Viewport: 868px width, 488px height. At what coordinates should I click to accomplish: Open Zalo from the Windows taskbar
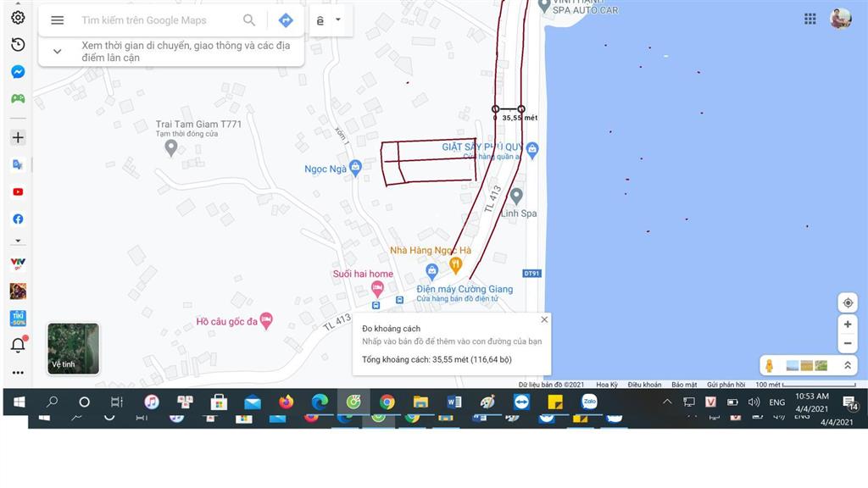click(589, 402)
